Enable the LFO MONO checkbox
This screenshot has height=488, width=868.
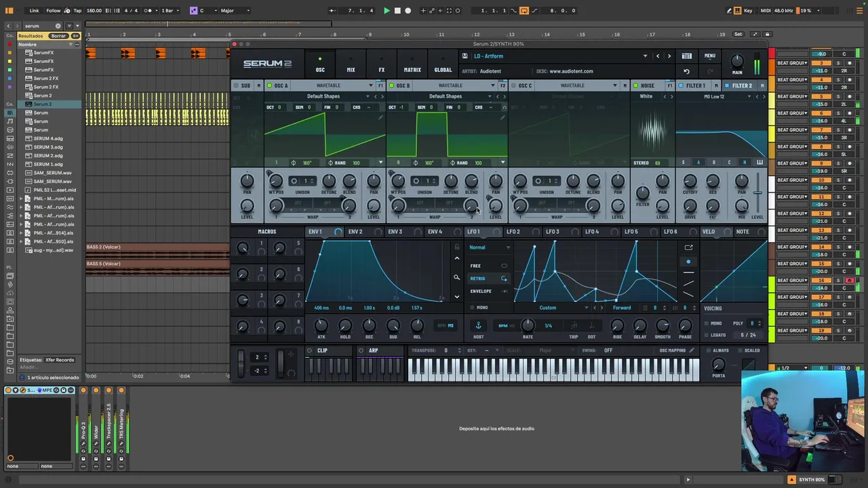pyautogui.click(x=473, y=308)
